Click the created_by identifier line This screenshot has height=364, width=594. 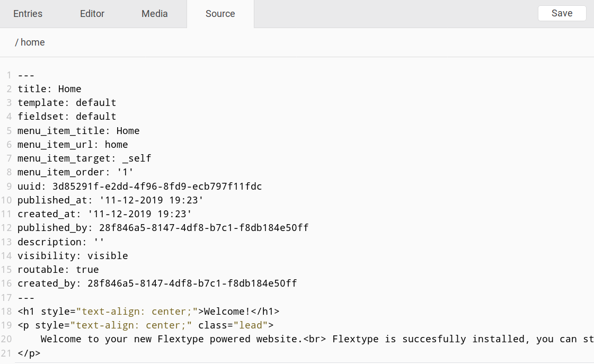tap(157, 283)
